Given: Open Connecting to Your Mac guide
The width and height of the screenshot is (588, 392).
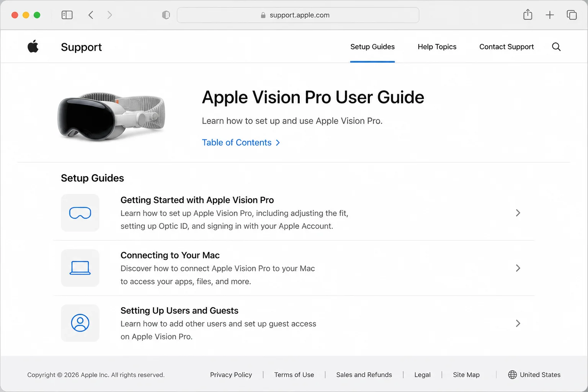Looking at the screenshot, I should [170, 255].
